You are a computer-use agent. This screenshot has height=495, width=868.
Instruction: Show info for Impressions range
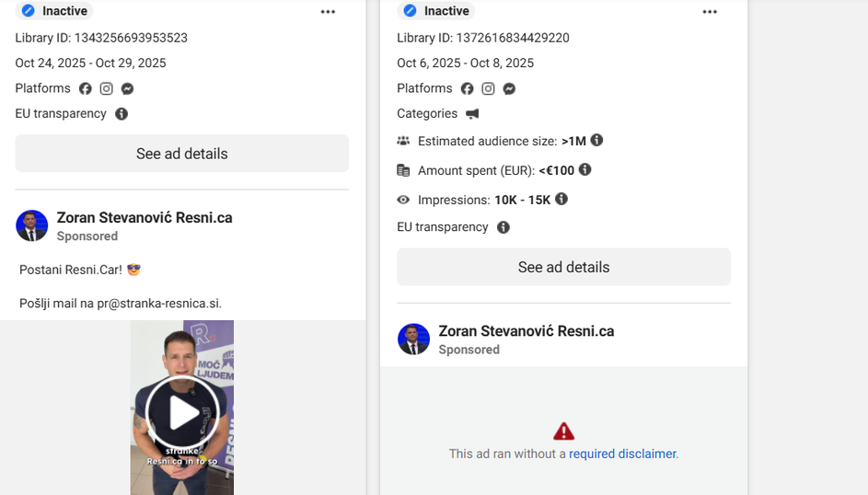pos(561,199)
